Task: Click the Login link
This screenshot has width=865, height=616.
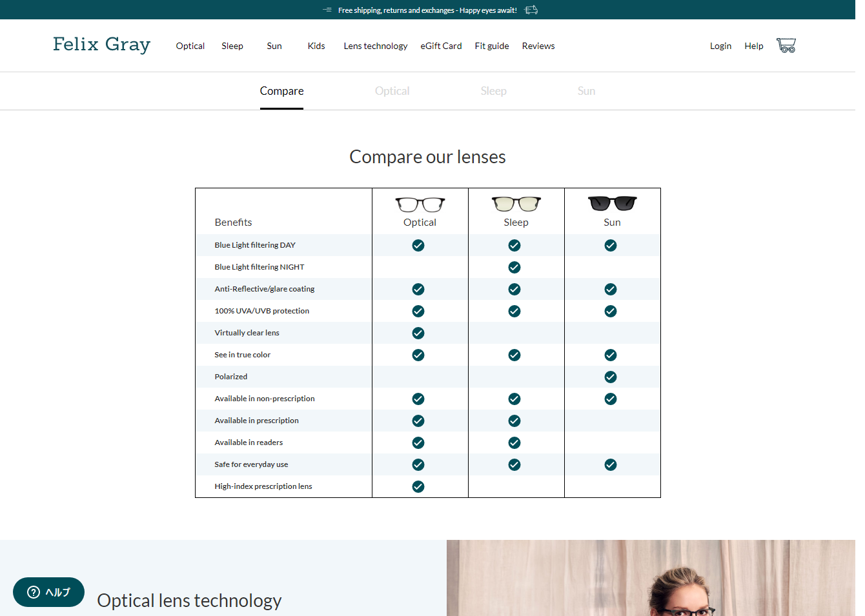Action: pyautogui.click(x=720, y=46)
